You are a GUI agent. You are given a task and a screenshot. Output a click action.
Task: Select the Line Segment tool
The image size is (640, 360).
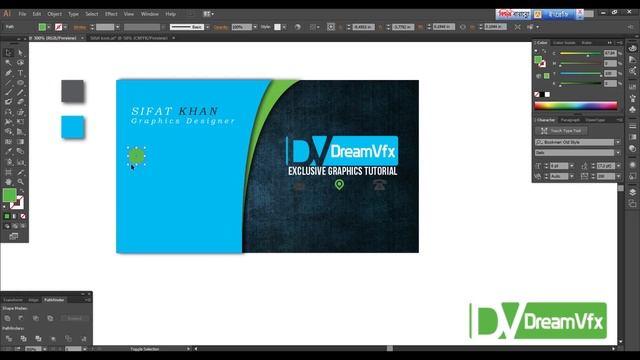coord(9,82)
